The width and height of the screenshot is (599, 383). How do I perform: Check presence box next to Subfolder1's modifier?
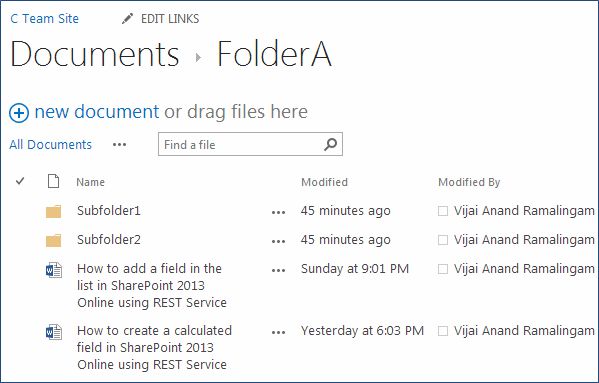coord(443,211)
